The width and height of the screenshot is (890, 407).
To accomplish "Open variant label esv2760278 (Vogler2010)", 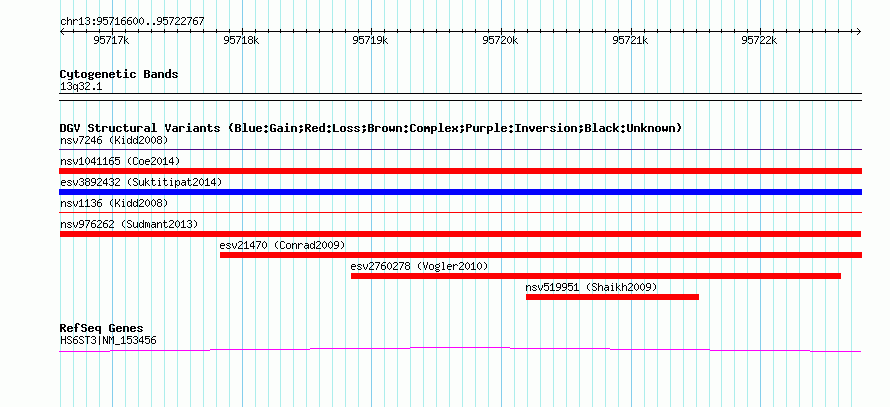I will click(419, 266).
